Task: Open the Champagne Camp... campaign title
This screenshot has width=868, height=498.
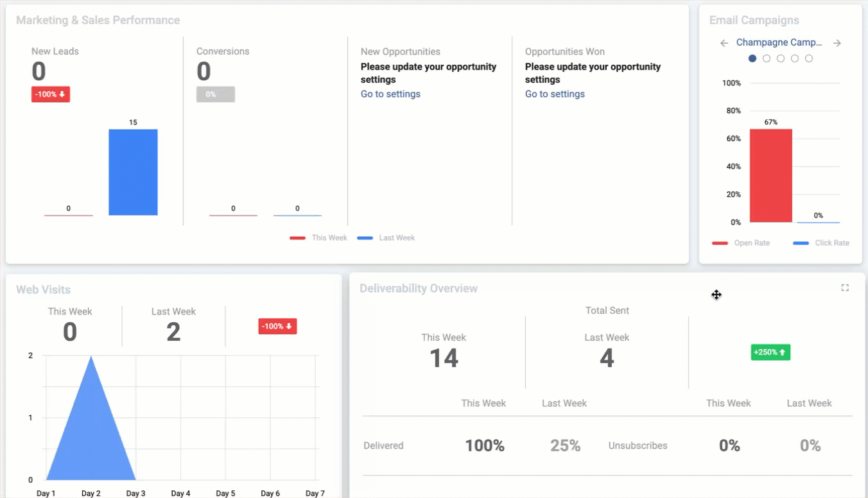Action: click(779, 42)
